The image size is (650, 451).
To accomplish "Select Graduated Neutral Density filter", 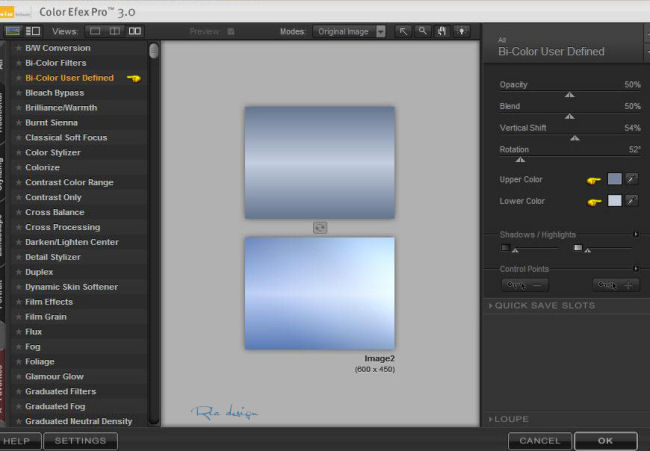I will pos(79,421).
